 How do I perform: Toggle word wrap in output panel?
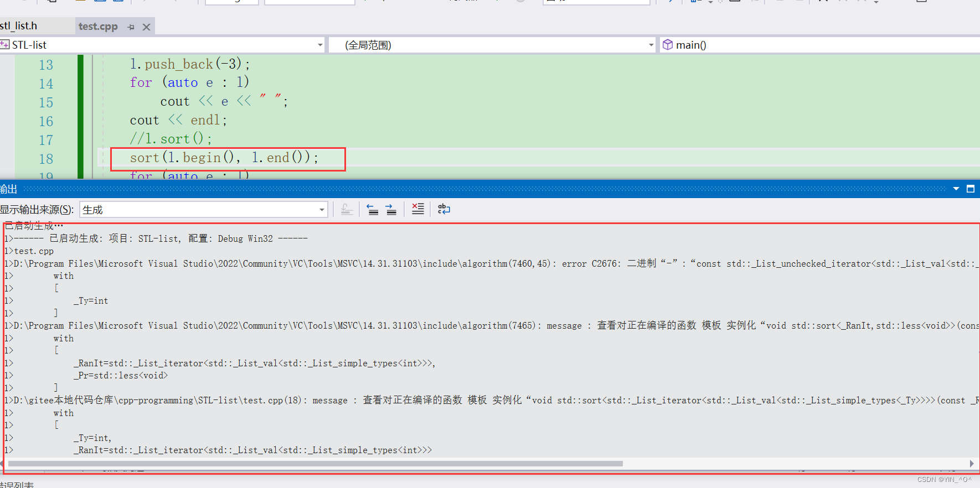(444, 209)
